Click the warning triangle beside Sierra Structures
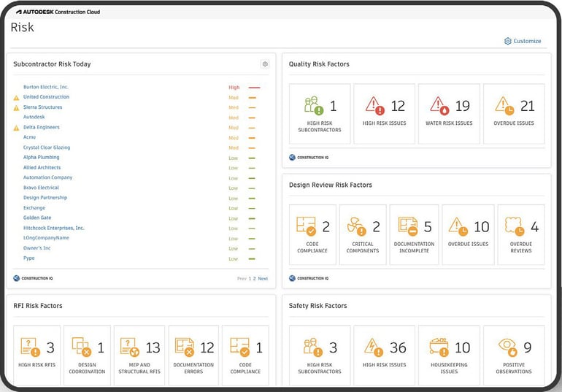 point(16,108)
